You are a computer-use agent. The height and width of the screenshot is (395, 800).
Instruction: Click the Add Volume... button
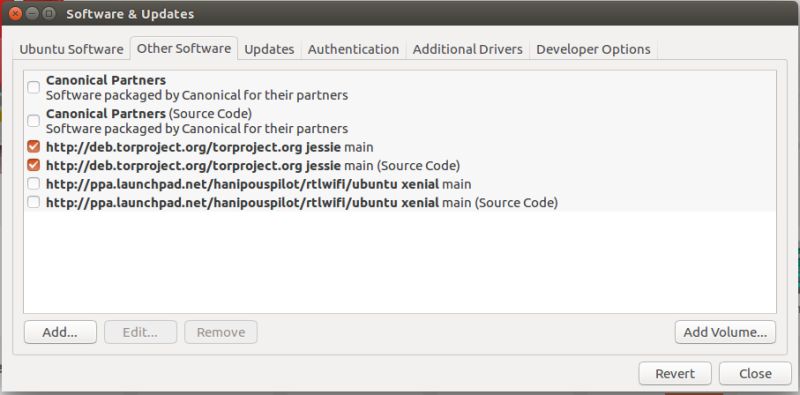click(x=725, y=332)
